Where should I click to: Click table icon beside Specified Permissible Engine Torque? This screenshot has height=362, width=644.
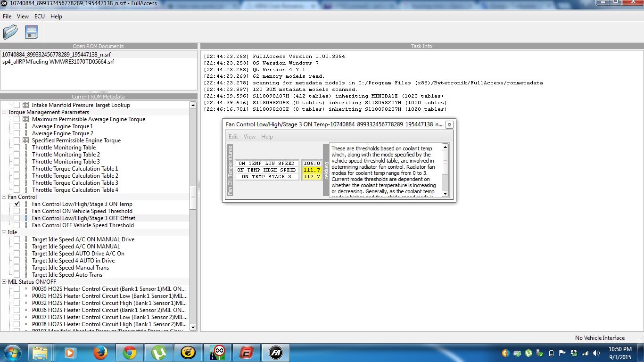coord(25,140)
